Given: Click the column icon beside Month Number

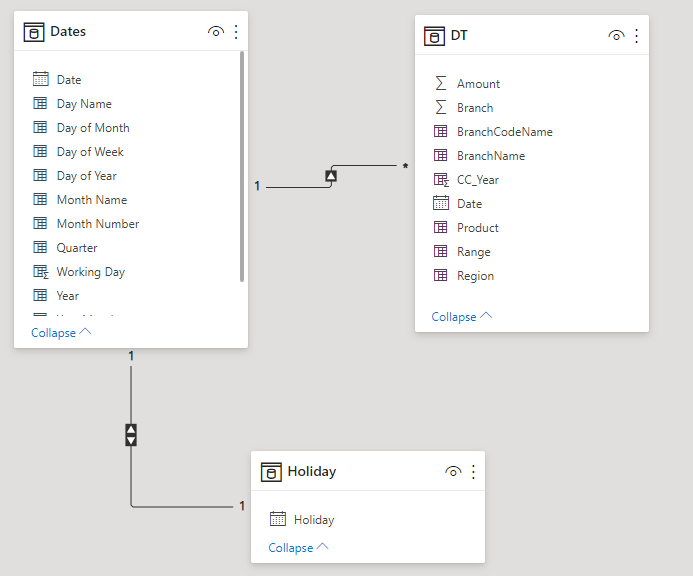Looking at the screenshot, I should (40, 223).
